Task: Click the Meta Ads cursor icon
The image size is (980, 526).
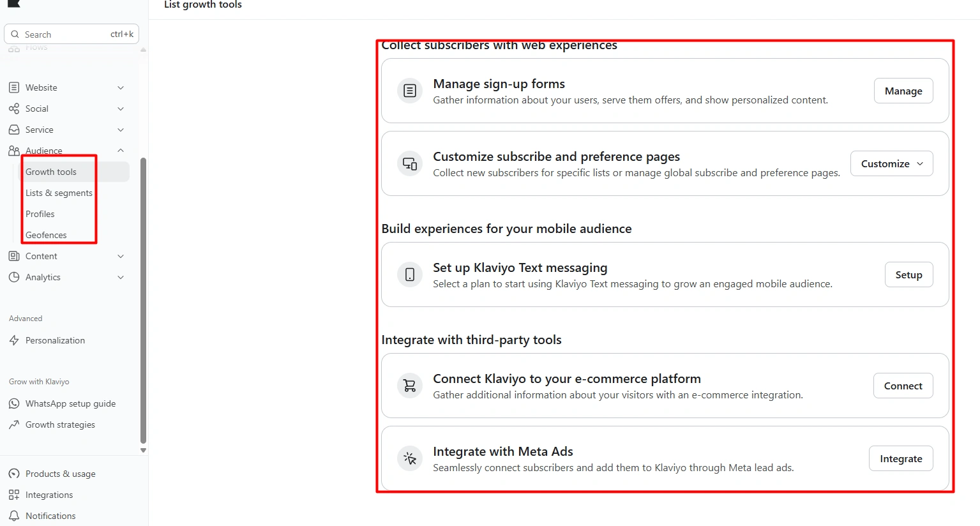Action: (410, 458)
